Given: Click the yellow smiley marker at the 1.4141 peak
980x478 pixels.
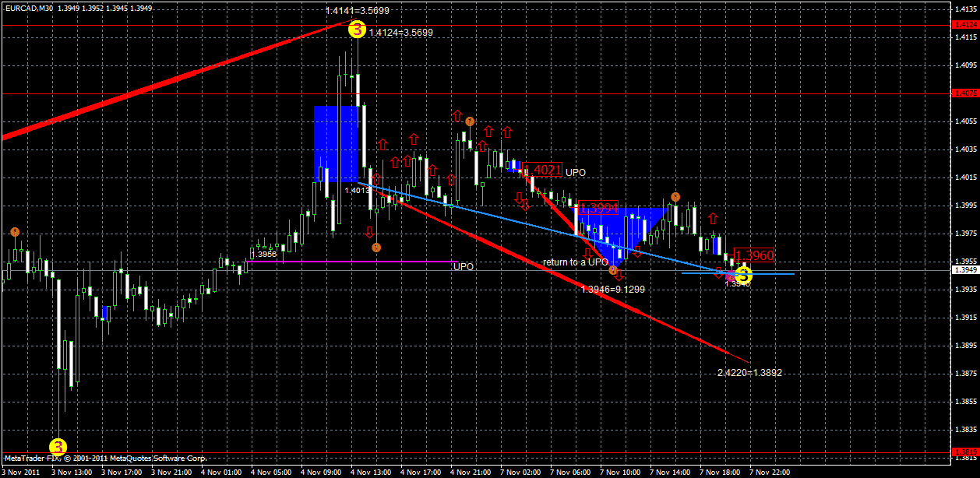Looking at the screenshot, I should point(358,30).
